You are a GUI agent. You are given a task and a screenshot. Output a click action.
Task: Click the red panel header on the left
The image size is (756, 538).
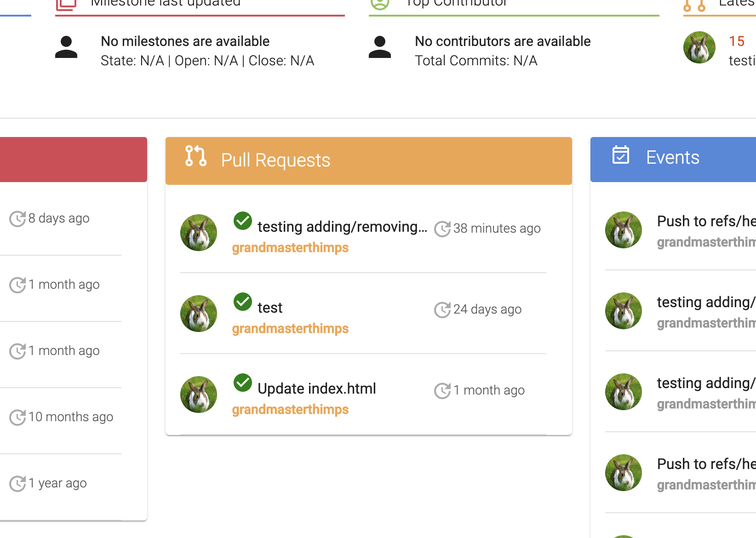click(74, 160)
